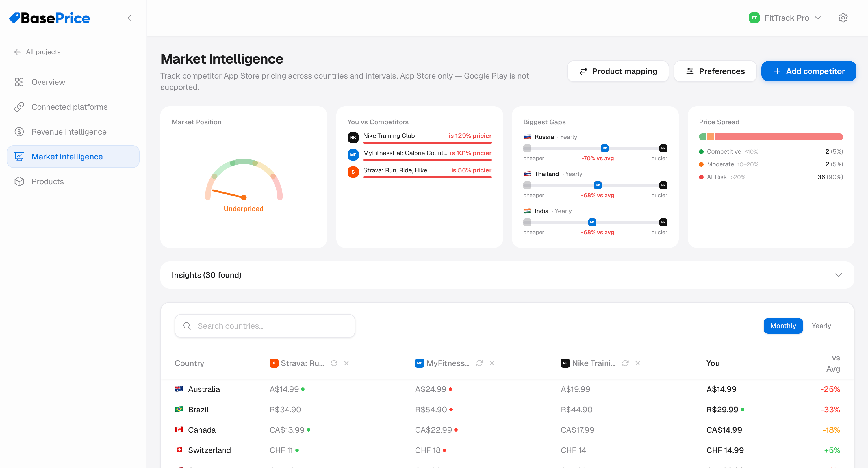Refresh the Strava competitor column
Screen dimensions: 868x468
334,363
